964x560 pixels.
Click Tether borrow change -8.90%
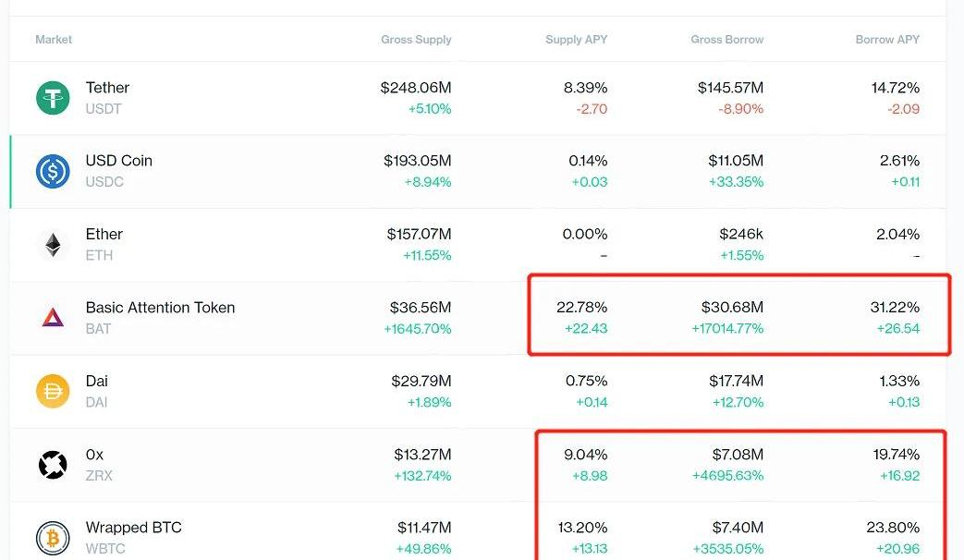(741, 109)
